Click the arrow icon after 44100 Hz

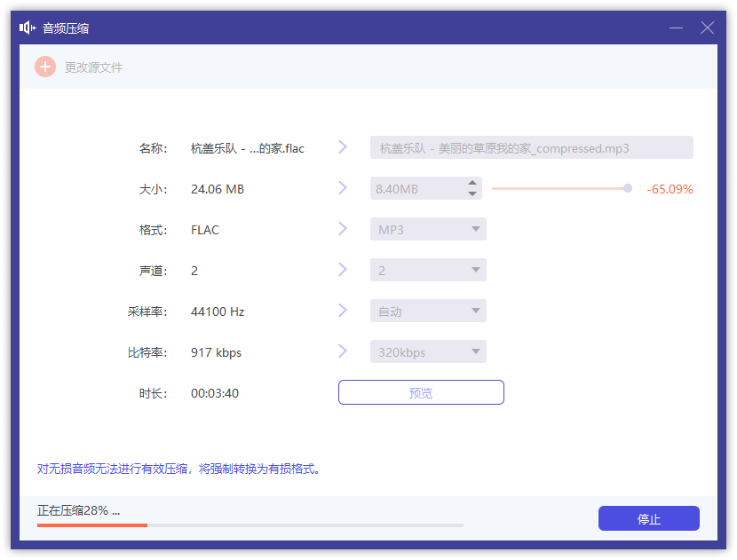tap(343, 311)
